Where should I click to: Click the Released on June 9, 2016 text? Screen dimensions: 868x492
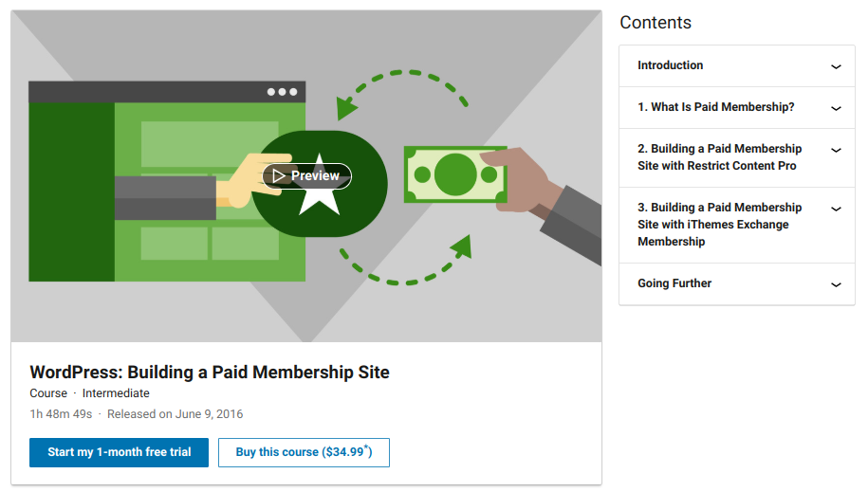tap(175, 414)
